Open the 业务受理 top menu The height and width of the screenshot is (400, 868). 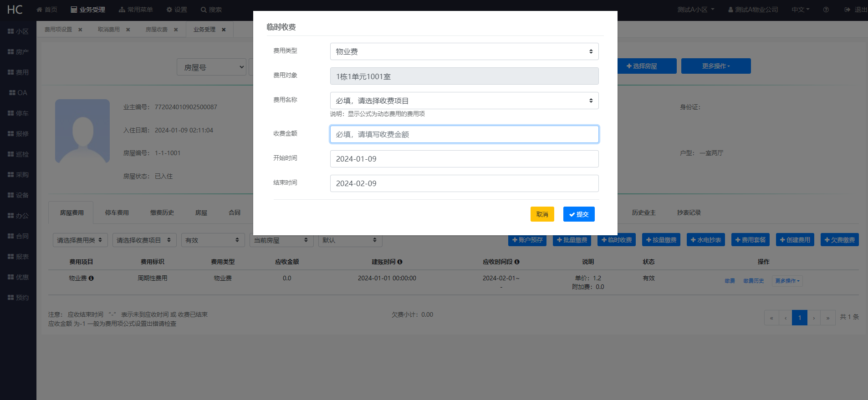click(x=88, y=10)
